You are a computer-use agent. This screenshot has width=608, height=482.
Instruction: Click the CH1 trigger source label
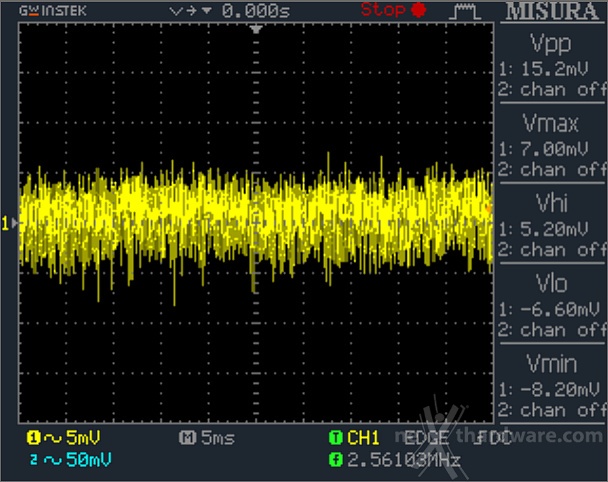pyautogui.click(x=363, y=438)
